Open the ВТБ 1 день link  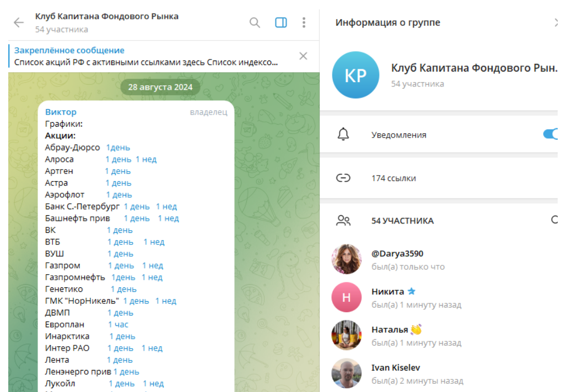point(120,242)
